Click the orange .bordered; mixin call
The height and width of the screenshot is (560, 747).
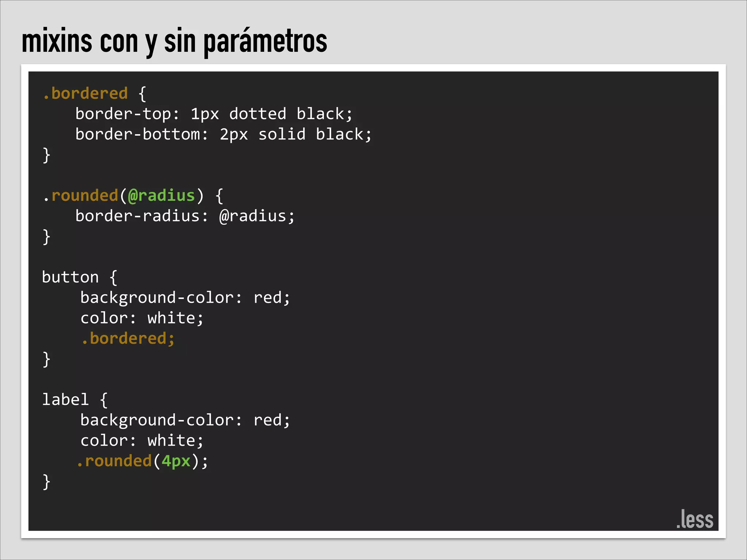[128, 339]
